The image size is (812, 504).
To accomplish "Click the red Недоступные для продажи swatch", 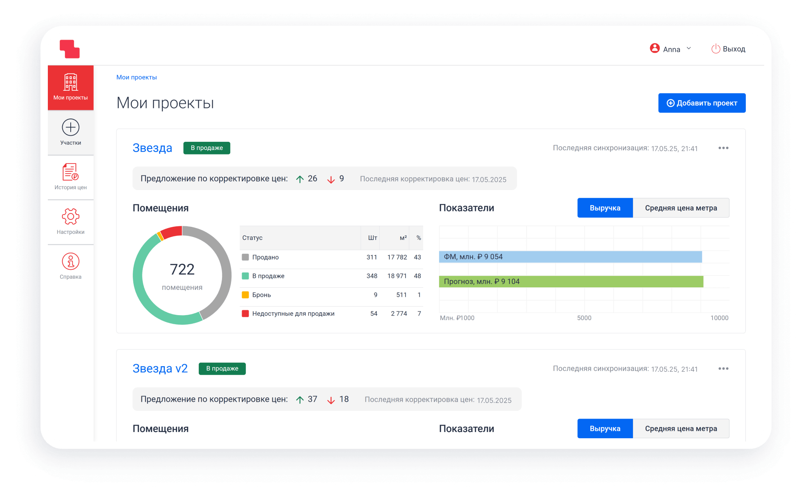I will tap(245, 314).
